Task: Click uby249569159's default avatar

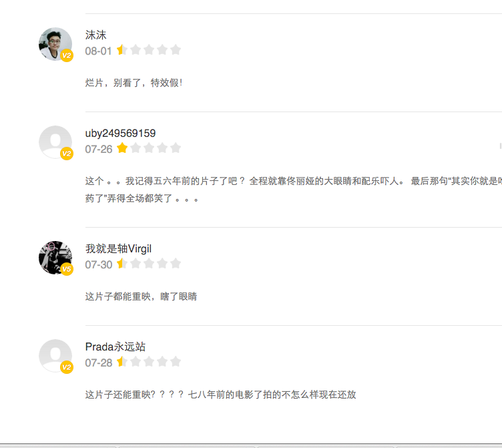Action: 55,142
